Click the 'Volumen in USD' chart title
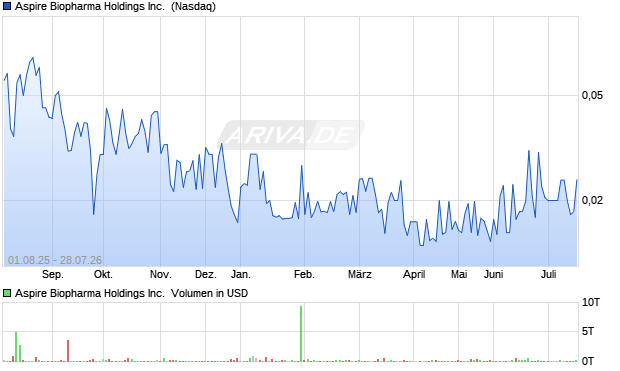This screenshot has width=620, height=371. coord(210,293)
